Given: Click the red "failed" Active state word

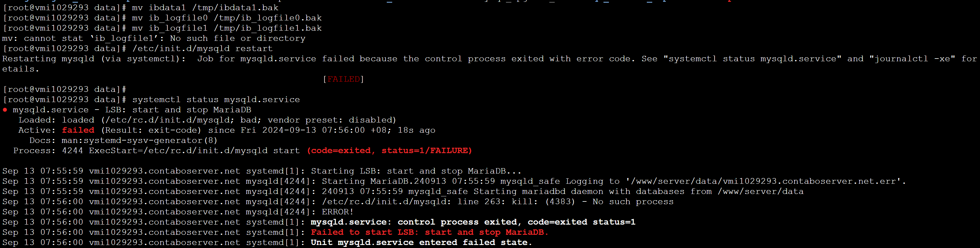Looking at the screenshot, I should pos(78,130).
